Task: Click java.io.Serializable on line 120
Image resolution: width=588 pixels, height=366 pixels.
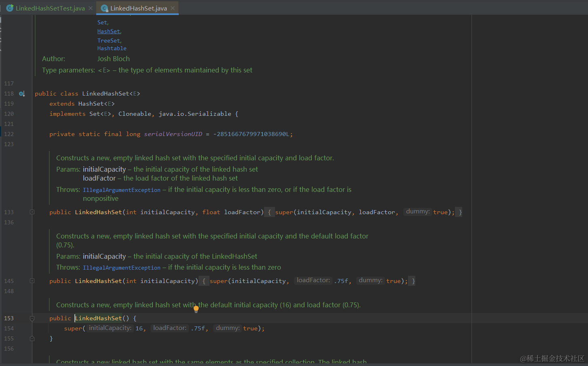Action: tap(195, 114)
